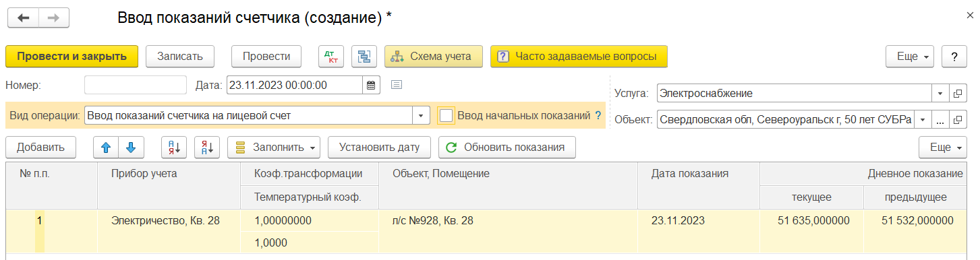This screenshot has height=260, width=980.
Task: Click Обновить показания
Action: 507,147
